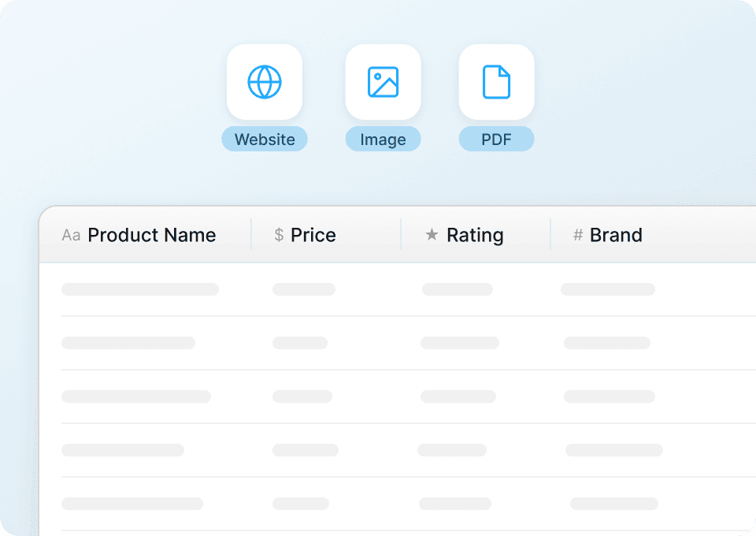Open the Product Name column options
The image size is (756, 536).
coord(152,235)
